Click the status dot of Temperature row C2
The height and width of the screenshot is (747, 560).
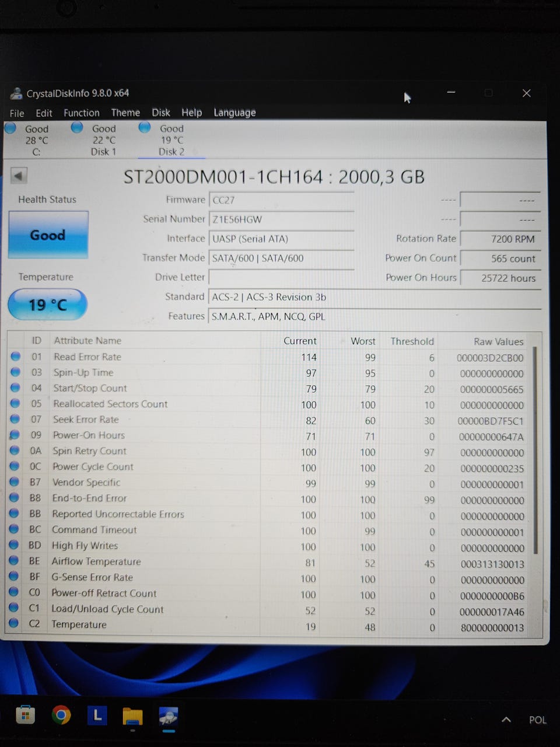14,623
